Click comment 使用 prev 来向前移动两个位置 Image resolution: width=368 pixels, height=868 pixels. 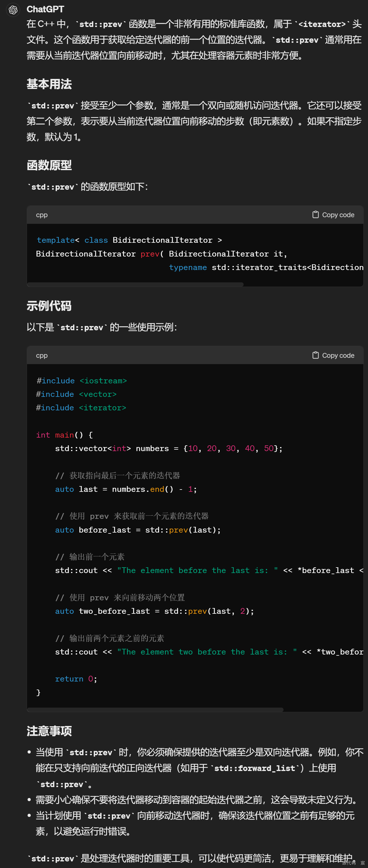coord(120,598)
